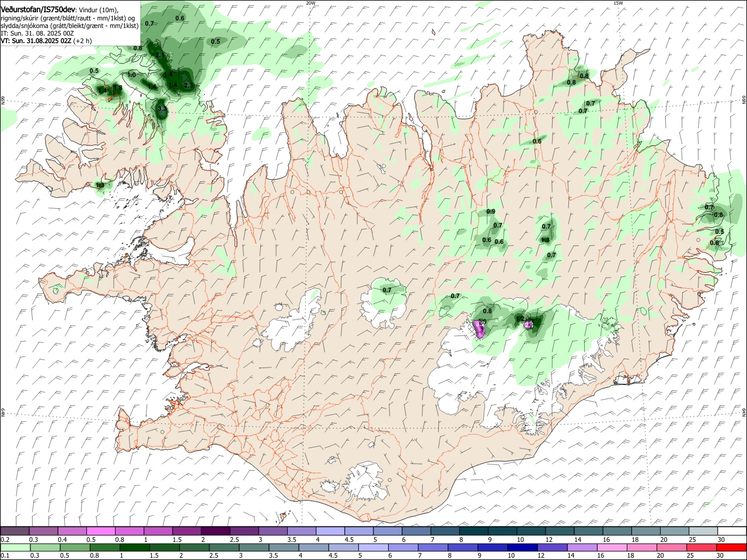The width and height of the screenshot is (747, 560).
Task: Click the Veðurstofan/IS750dev title text
Action: (x=38, y=10)
